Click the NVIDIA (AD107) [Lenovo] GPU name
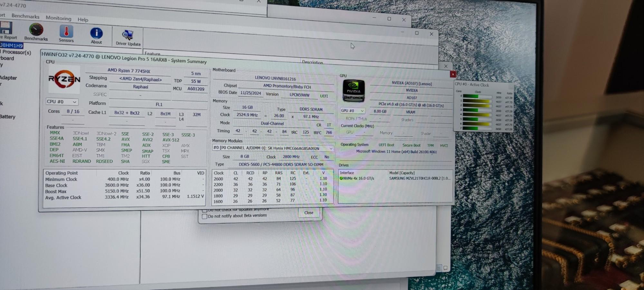 coord(412,83)
